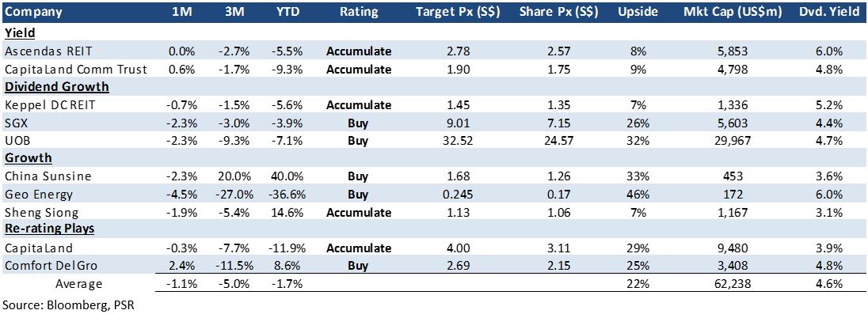The image size is (868, 314).
Task: Select the Re-rating Plays heading
Action: click(x=49, y=230)
